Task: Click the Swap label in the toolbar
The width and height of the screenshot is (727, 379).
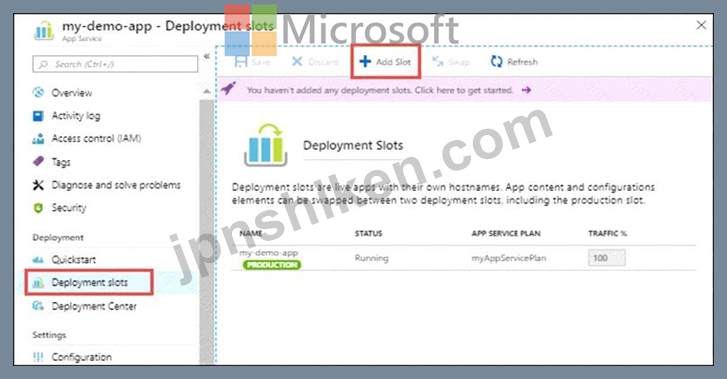Action: coord(459,62)
